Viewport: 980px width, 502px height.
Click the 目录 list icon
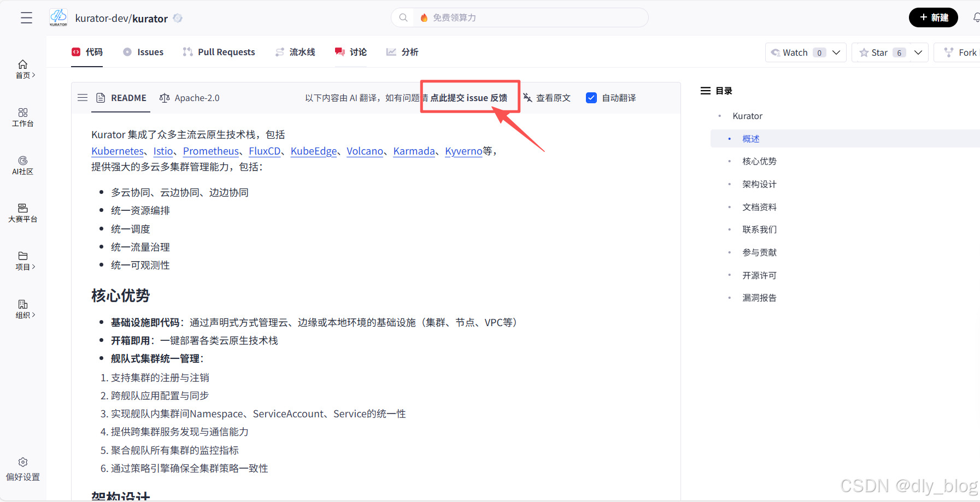pyautogui.click(x=706, y=91)
